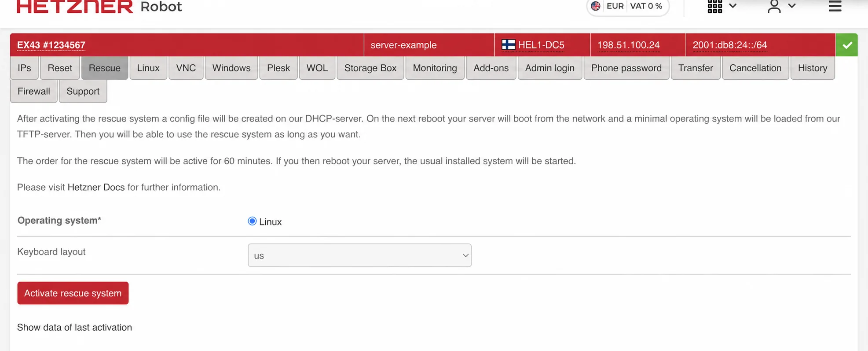This screenshot has height=351, width=868.
Task: Switch to the Rescue tab
Action: (105, 68)
